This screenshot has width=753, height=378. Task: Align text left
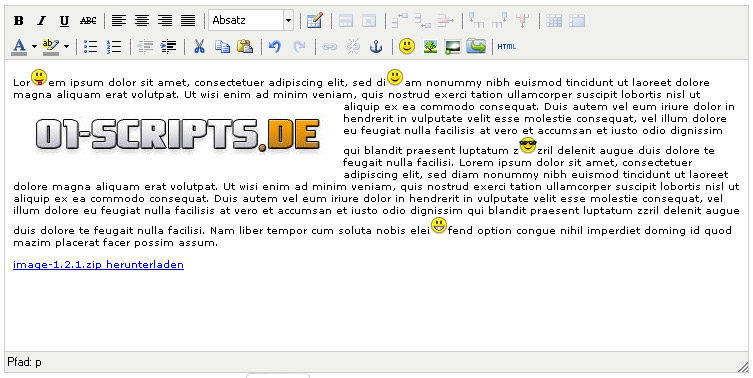coord(119,21)
